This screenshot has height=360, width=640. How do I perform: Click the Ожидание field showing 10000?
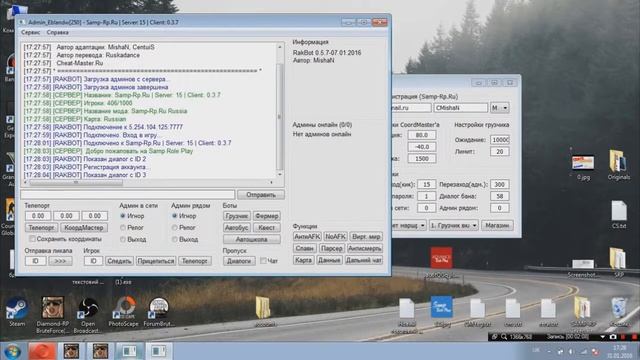[x=500, y=140]
